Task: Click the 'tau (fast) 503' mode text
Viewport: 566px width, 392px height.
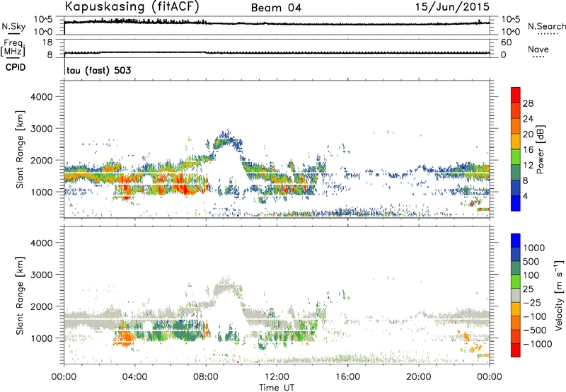Action: pyautogui.click(x=98, y=70)
